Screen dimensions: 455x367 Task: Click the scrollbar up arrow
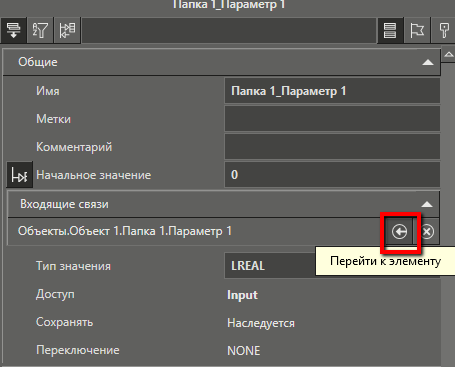[x=449, y=55]
